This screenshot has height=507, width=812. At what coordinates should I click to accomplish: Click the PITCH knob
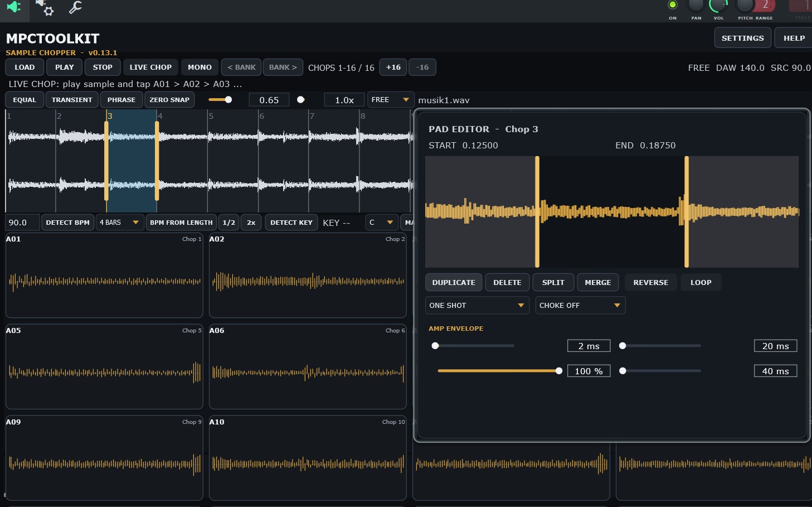[745, 6]
